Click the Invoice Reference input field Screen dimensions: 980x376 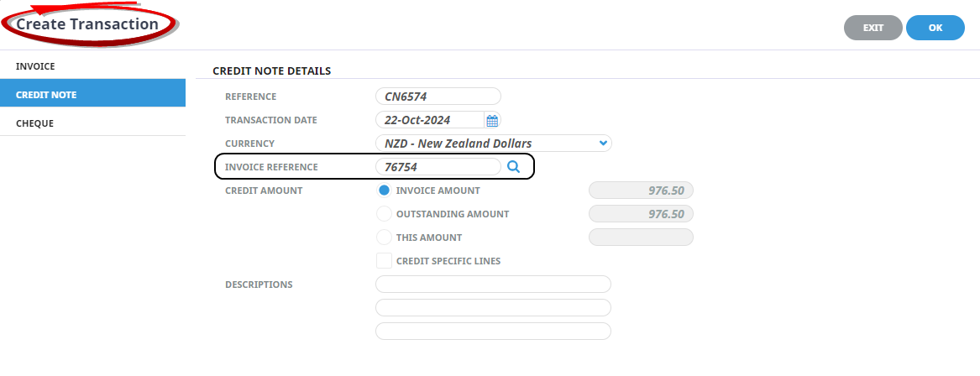(438, 167)
